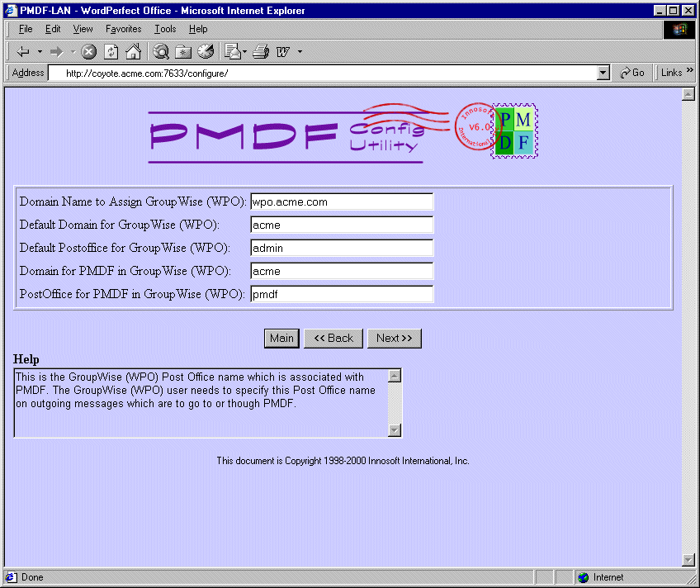Image resolution: width=700 pixels, height=588 pixels.
Task: Open the Favorites folder icon
Action: pyautogui.click(x=183, y=51)
